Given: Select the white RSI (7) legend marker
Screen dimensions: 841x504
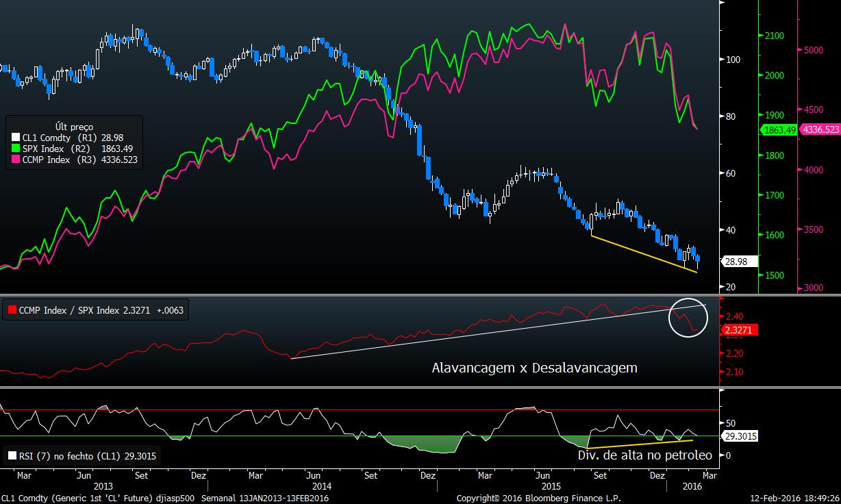Looking at the screenshot, I should [10, 455].
